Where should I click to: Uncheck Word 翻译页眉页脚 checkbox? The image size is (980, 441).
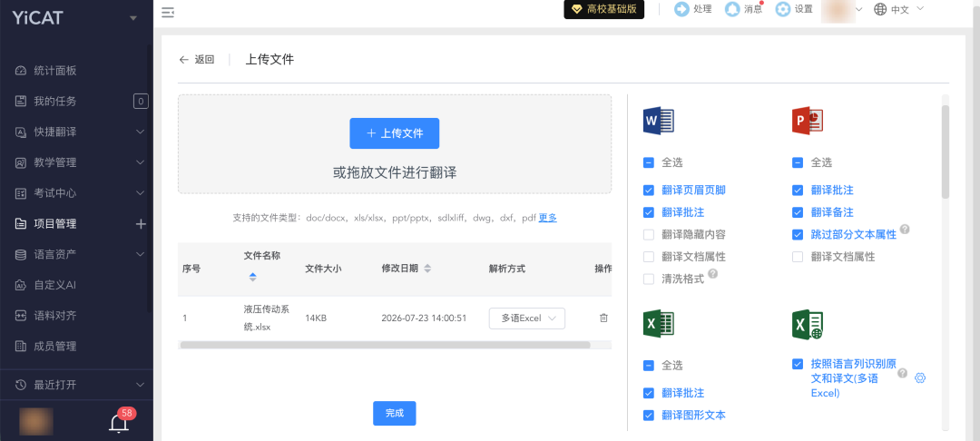(x=649, y=191)
